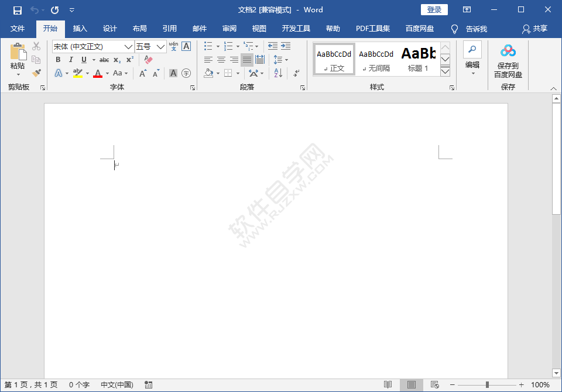The image size is (562, 392).
Task: Click the Clear All Formatting eraser icon
Action: click(x=148, y=60)
